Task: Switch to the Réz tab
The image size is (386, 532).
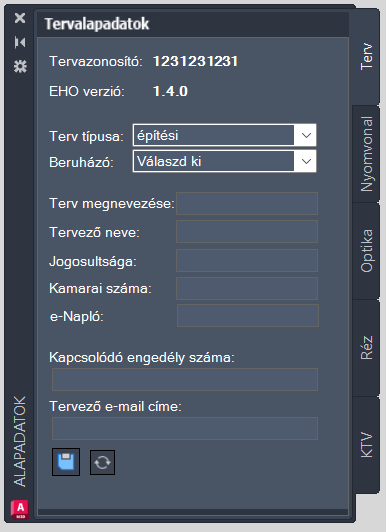Action: [366, 348]
